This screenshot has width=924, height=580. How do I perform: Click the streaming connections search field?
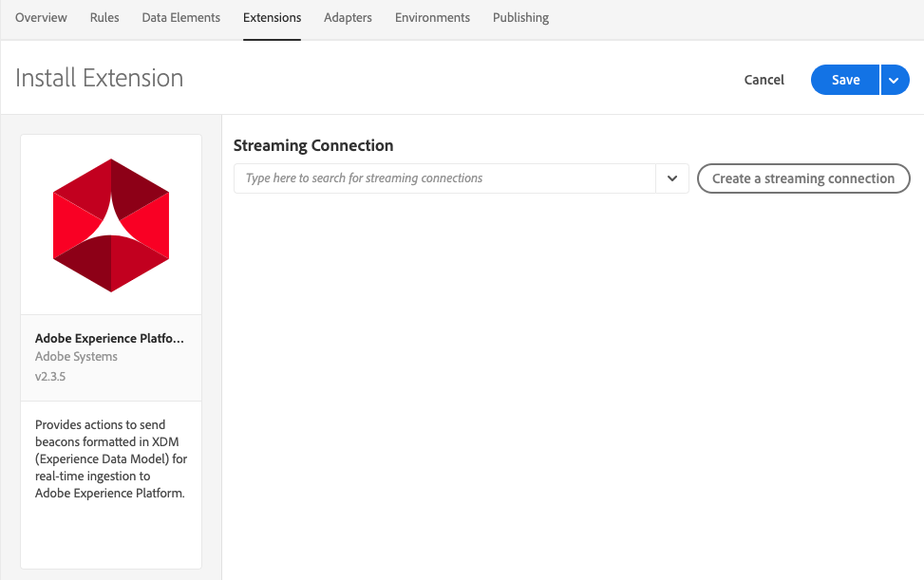(x=444, y=178)
